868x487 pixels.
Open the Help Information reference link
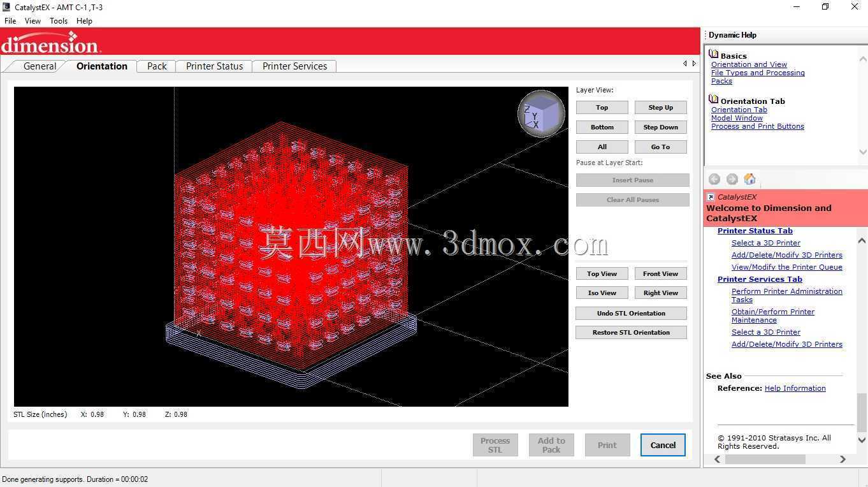click(795, 388)
